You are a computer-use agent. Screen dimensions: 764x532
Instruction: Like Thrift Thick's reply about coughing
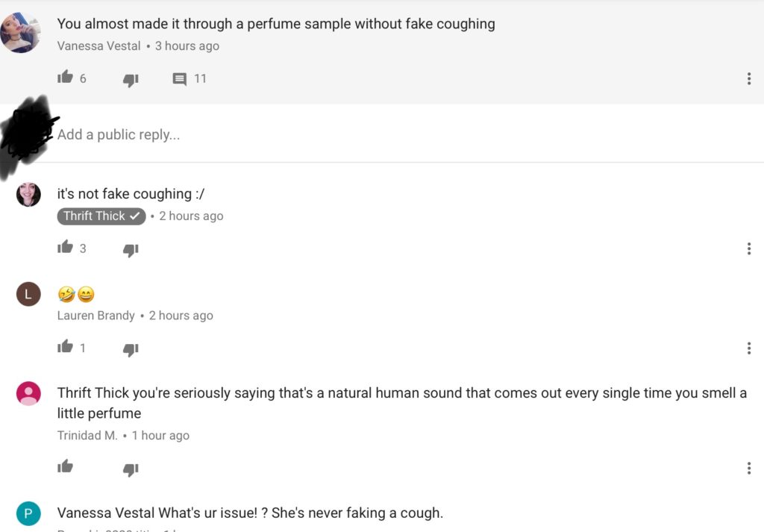tap(66, 248)
